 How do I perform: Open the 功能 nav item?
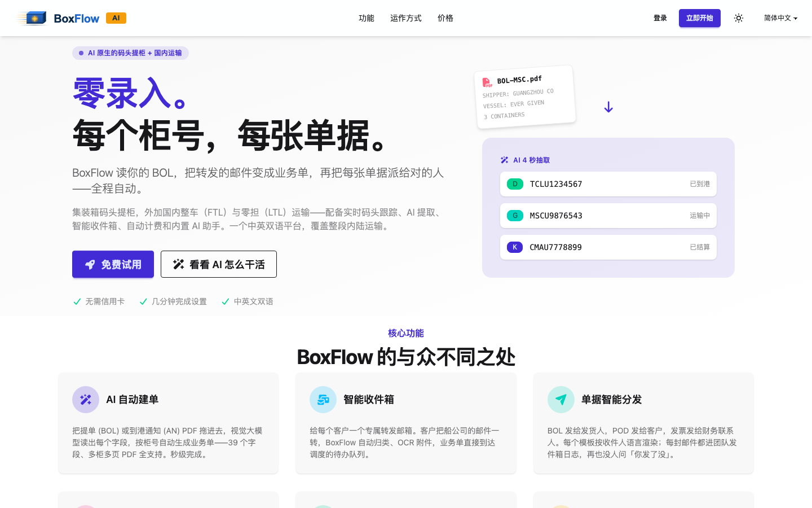pyautogui.click(x=367, y=18)
